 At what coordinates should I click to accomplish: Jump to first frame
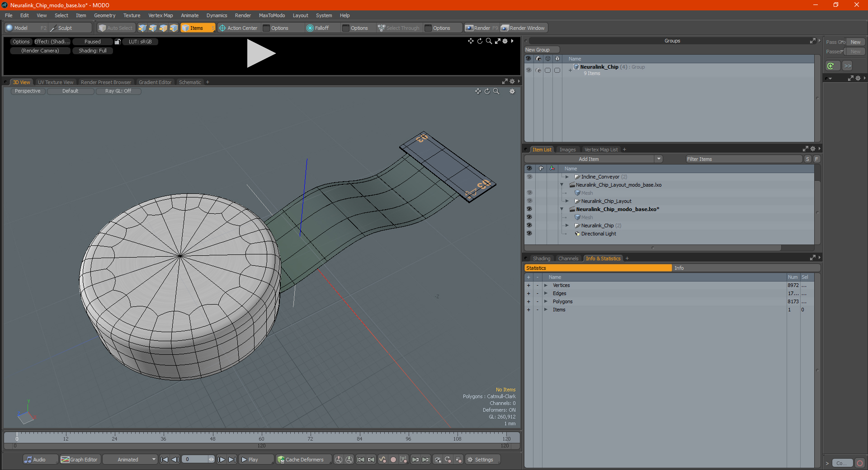pos(165,460)
